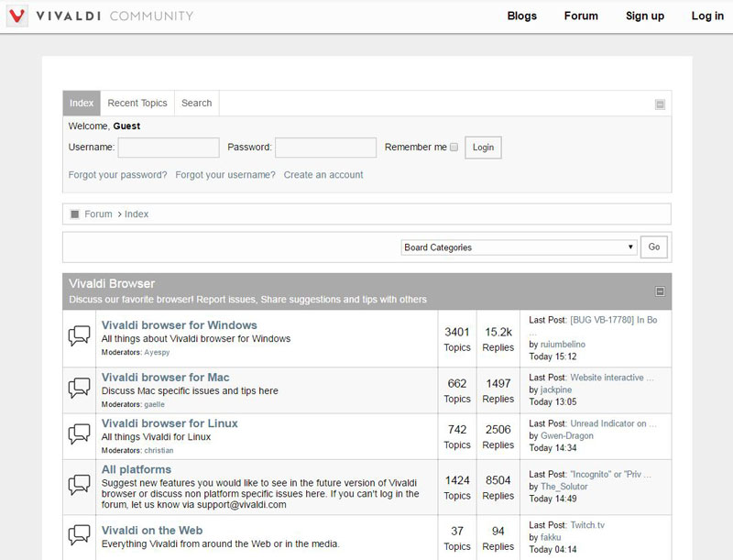Click the 1424 Topics count
Viewport: 733px width, 560px height.
[x=457, y=488]
